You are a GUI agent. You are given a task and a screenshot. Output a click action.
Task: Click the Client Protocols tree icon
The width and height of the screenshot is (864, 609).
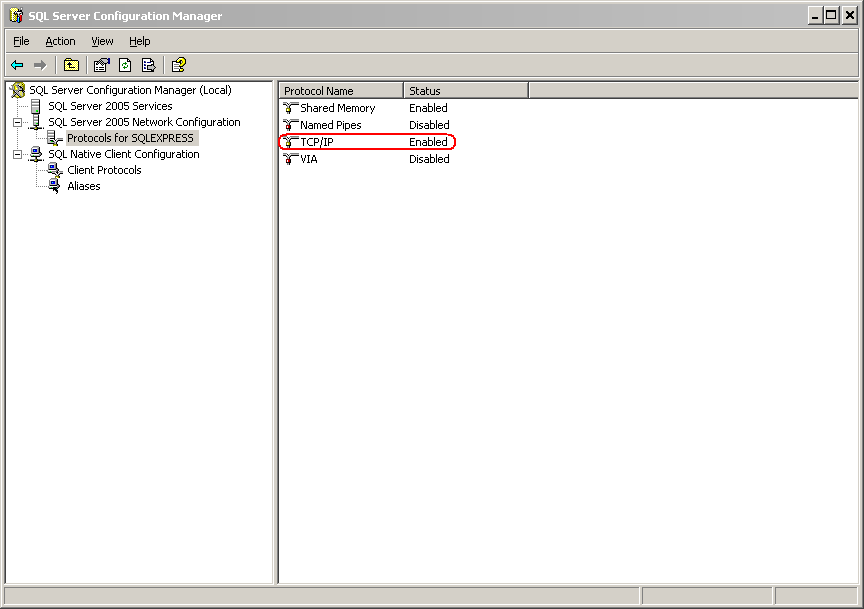[55, 170]
